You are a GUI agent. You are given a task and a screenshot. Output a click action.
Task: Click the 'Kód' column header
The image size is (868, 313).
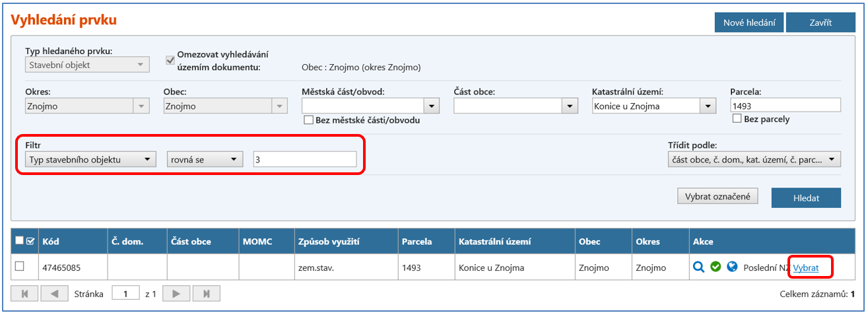pyautogui.click(x=51, y=242)
